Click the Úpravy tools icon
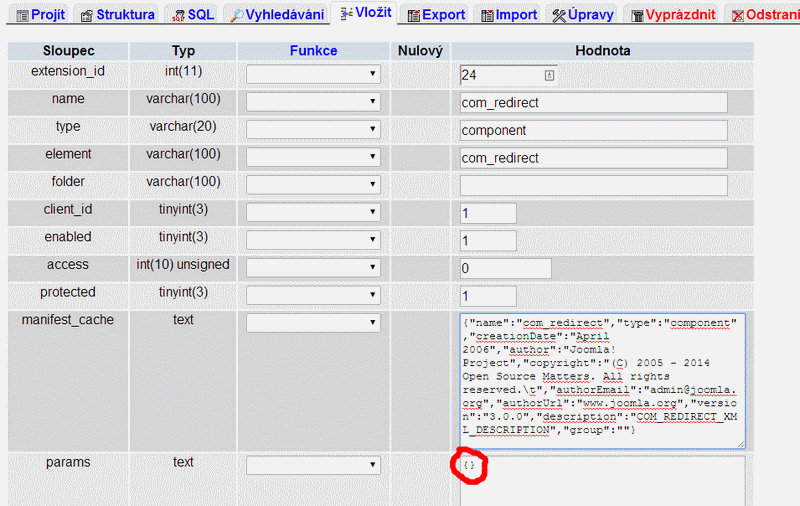This screenshot has height=506, width=800. click(x=559, y=16)
